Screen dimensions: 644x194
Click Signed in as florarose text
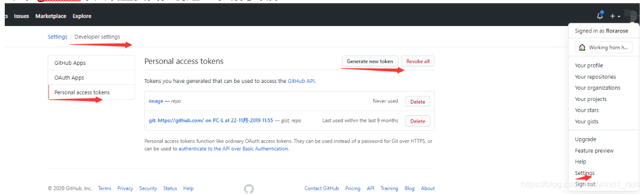(602, 31)
